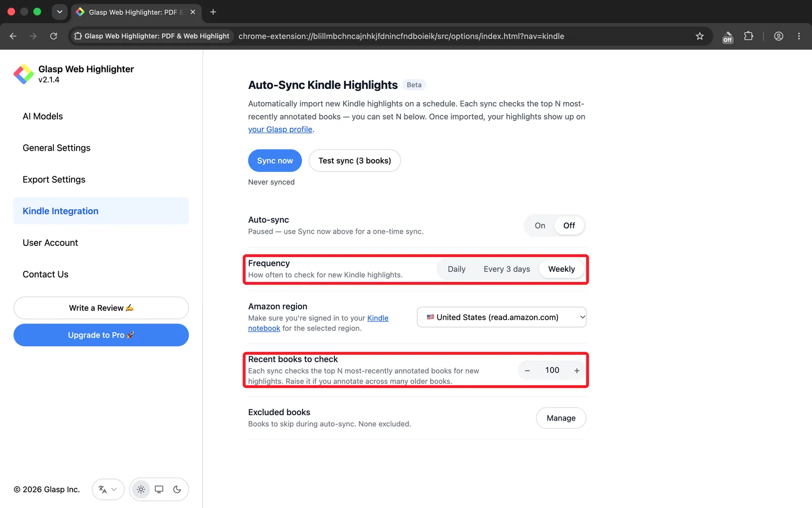812x508 pixels.
Task: Turn Auto-sync On
Action: click(x=540, y=226)
